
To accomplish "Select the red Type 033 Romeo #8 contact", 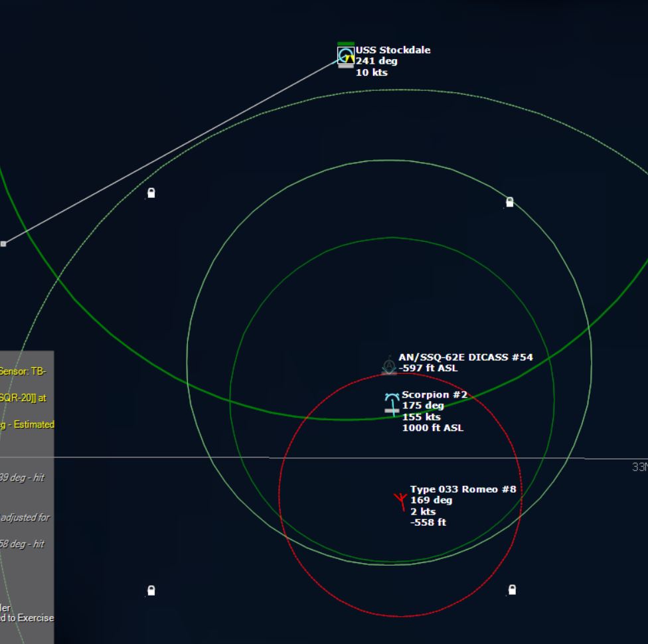I will coord(400,501).
